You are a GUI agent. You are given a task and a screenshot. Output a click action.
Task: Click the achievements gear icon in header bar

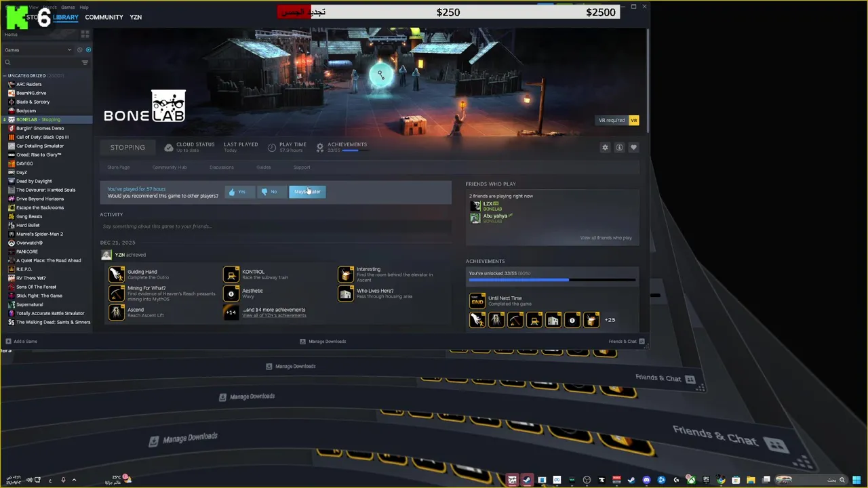pyautogui.click(x=320, y=147)
